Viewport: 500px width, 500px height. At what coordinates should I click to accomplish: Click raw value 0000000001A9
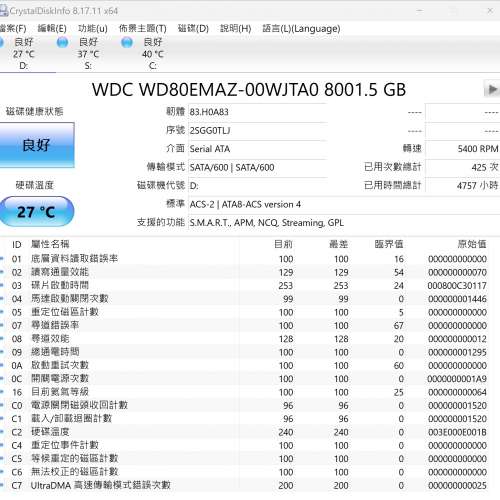457,379
